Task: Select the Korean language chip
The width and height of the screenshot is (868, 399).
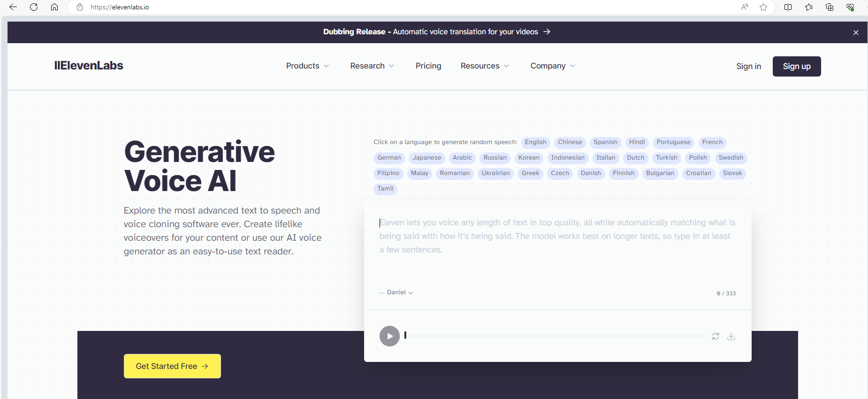Action: click(529, 158)
